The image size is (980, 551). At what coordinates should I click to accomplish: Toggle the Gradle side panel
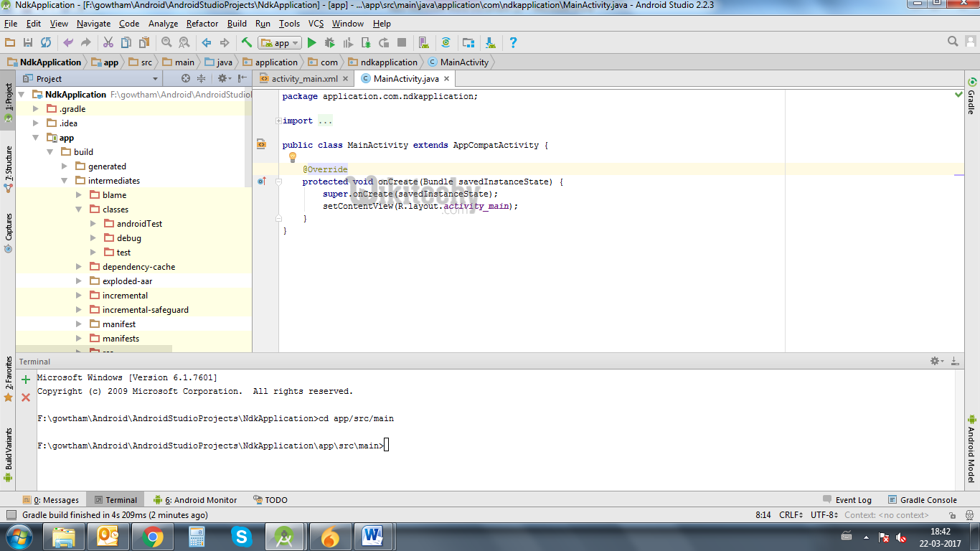tap(971, 96)
